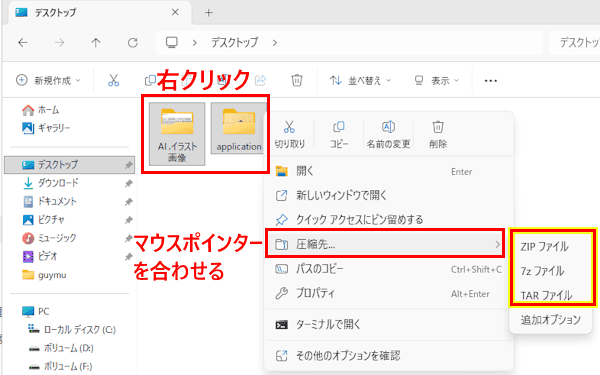Open the 圧縮先... submenu
600x375 pixels.
pos(385,244)
